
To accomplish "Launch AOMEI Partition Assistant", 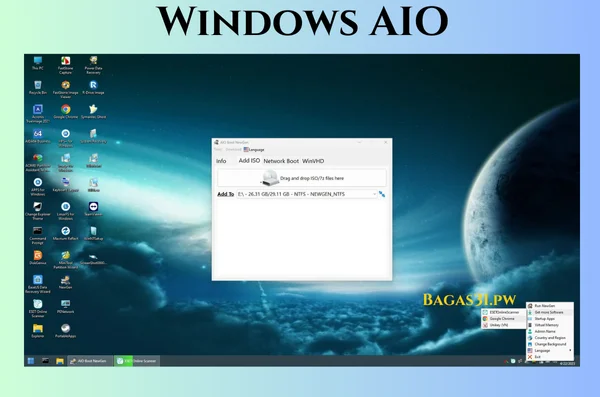I will [x=38, y=163].
